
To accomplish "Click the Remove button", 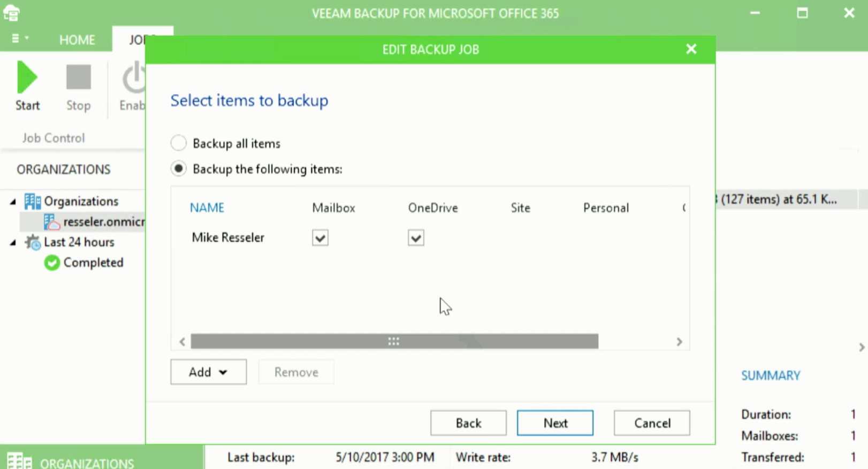I will (296, 372).
